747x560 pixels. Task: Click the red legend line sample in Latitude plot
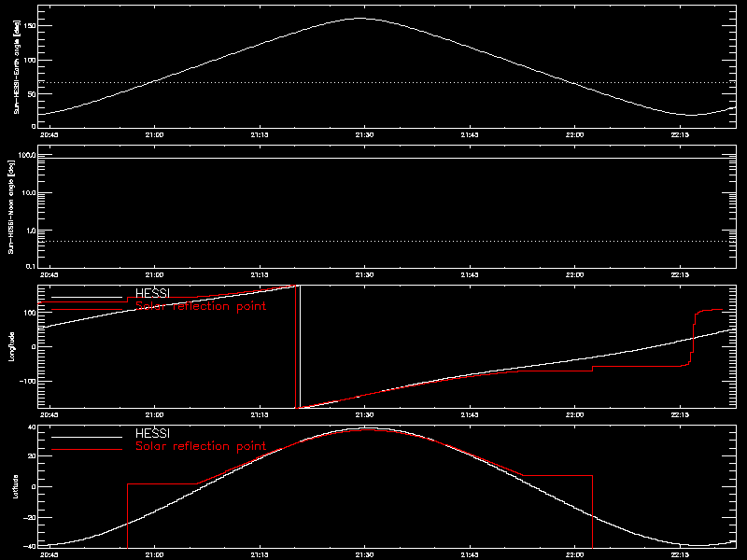click(x=87, y=450)
